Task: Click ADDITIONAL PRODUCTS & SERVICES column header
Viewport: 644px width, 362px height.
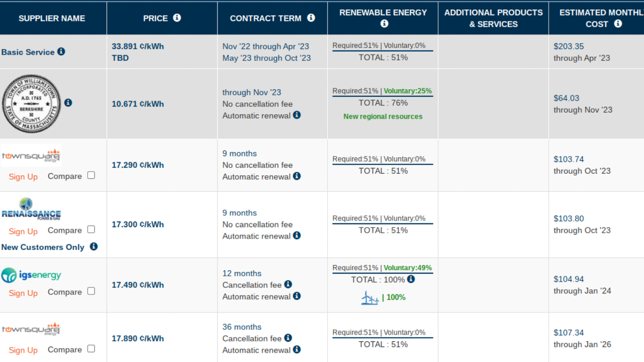Action: click(493, 18)
